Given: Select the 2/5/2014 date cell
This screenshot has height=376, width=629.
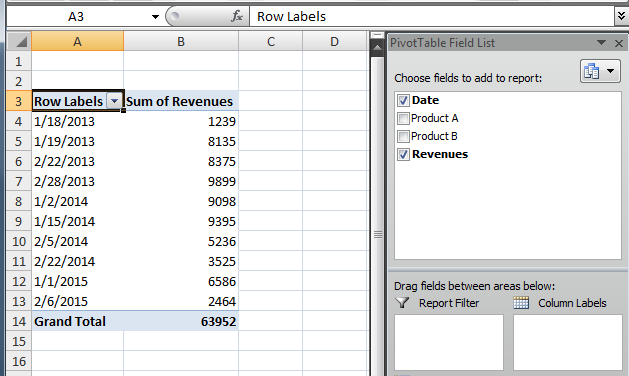Looking at the screenshot, I should tap(77, 242).
